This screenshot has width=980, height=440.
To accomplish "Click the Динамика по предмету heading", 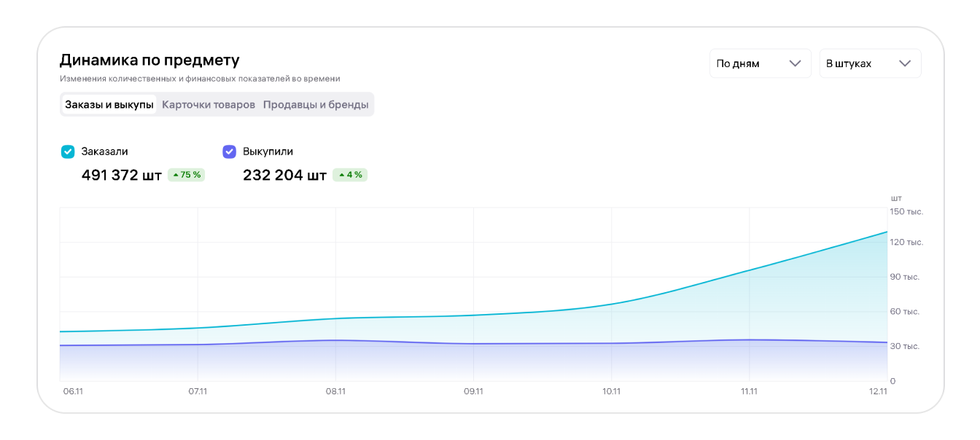I will [149, 60].
